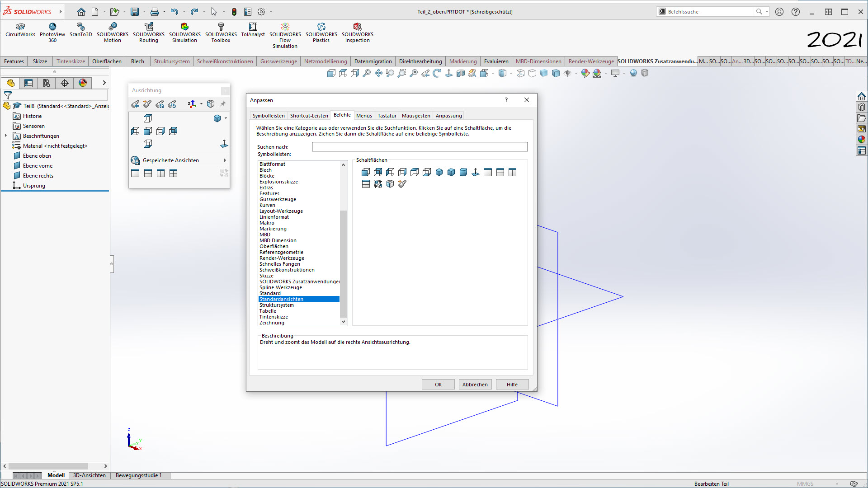Start SOLIDWORKS Inspection add-in

pos(357,33)
